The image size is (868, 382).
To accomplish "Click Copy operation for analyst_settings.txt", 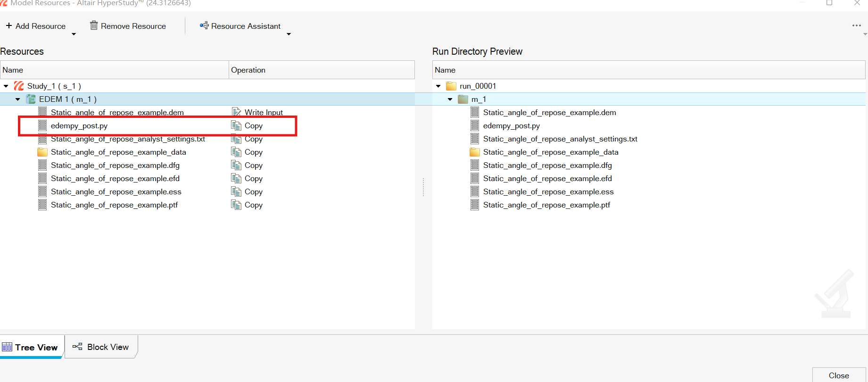I will pos(247,139).
